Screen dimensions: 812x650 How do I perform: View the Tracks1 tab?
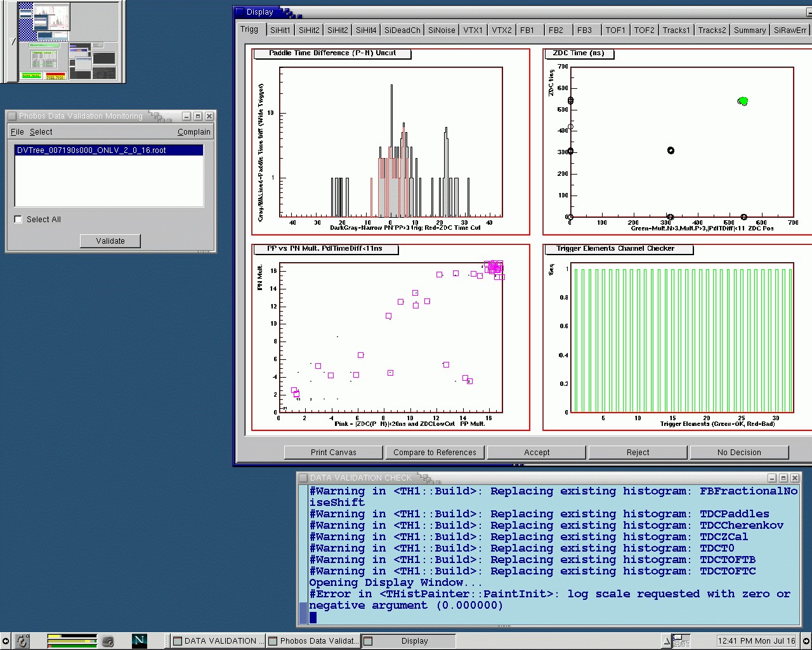pyautogui.click(x=676, y=30)
